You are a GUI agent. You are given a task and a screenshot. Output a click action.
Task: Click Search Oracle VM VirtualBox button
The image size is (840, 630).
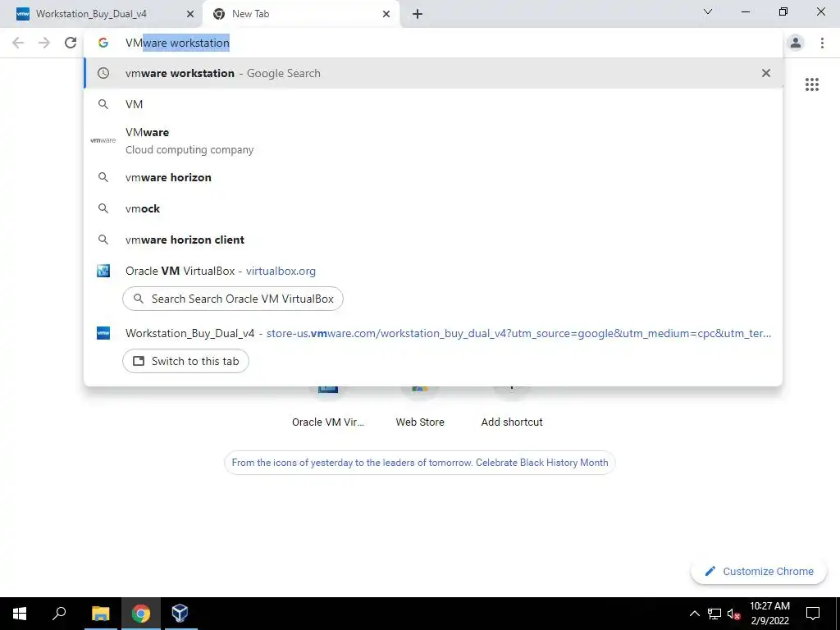[232, 299]
